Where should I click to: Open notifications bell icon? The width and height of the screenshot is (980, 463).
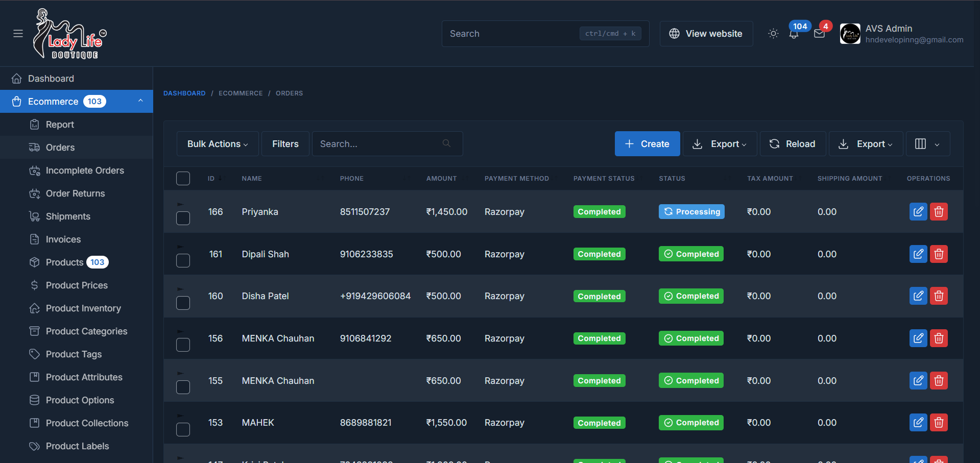tap(794, 34)
